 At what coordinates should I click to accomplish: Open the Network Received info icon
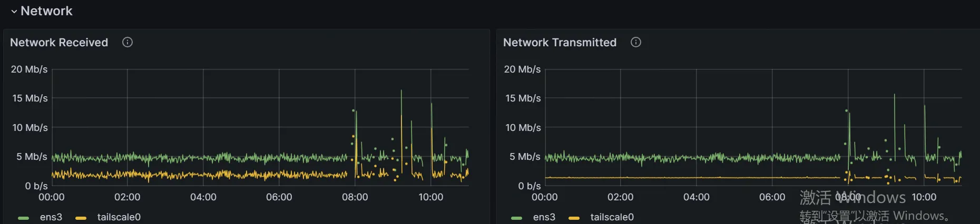click(x=128, y=42)
